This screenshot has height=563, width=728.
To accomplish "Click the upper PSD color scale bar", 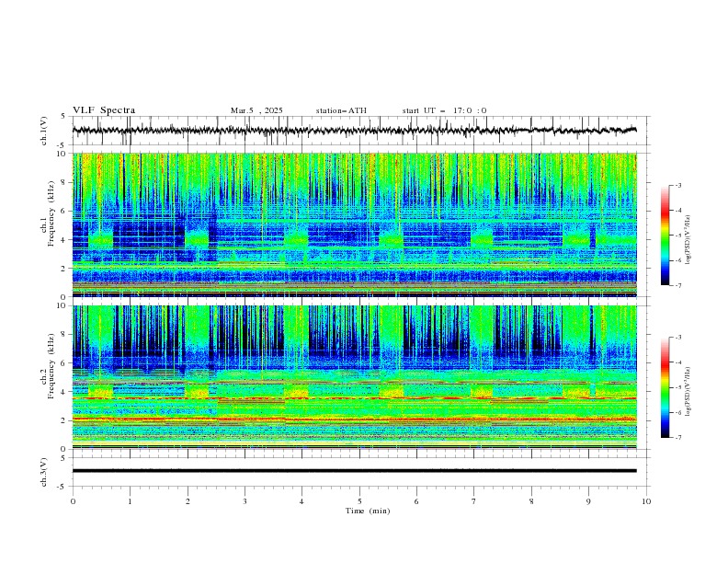I will 665,235.
